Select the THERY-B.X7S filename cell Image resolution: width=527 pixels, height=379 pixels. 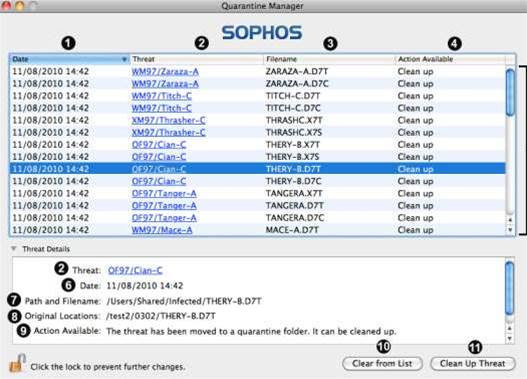tap(293, 157)
